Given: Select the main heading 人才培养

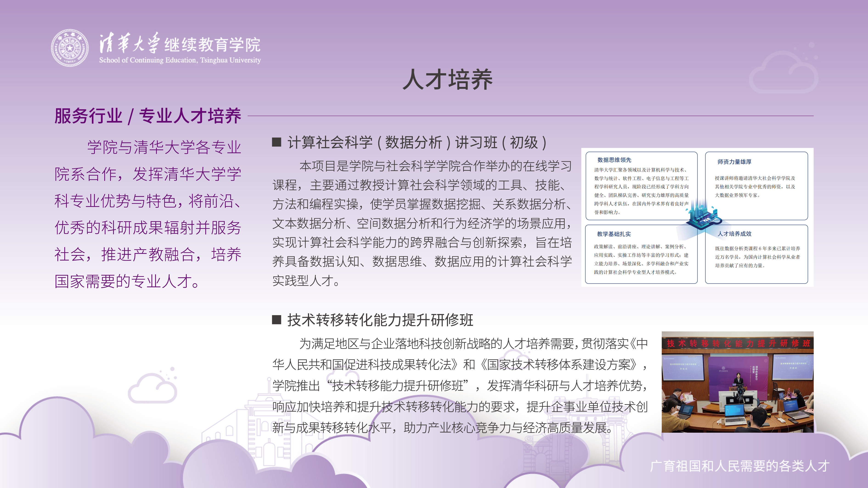Looking at the screenshot, I should (448, 80).
